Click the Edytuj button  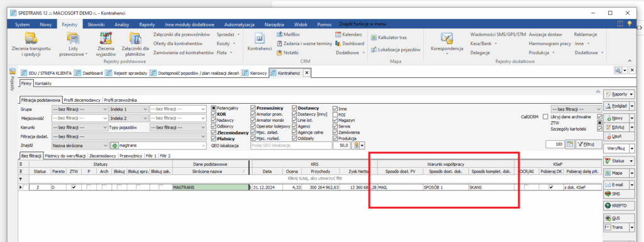pyautogui.click(x=616, y=127)
